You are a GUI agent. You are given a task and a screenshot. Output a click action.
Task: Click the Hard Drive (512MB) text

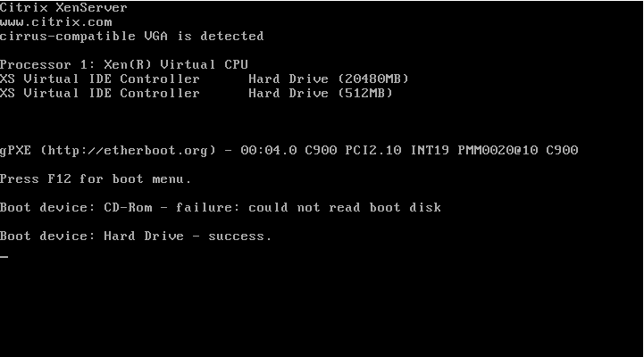(x=321, y=94)
